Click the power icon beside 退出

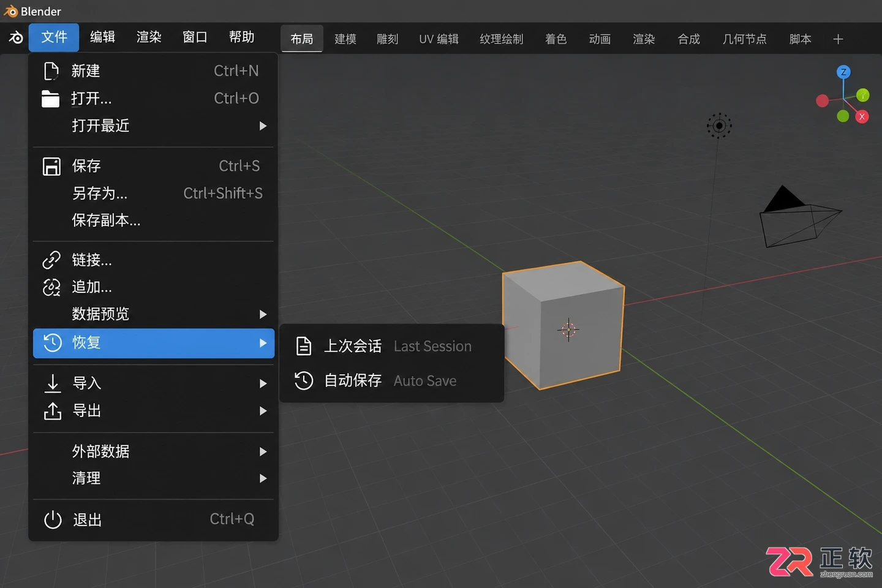click(53, 520)
